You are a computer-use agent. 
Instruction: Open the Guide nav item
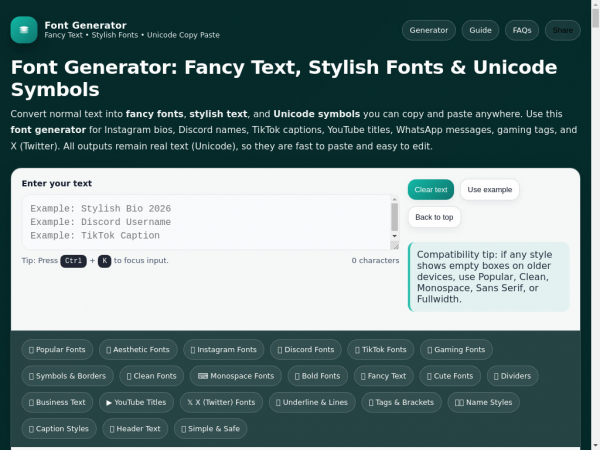(x=480, y=30)
